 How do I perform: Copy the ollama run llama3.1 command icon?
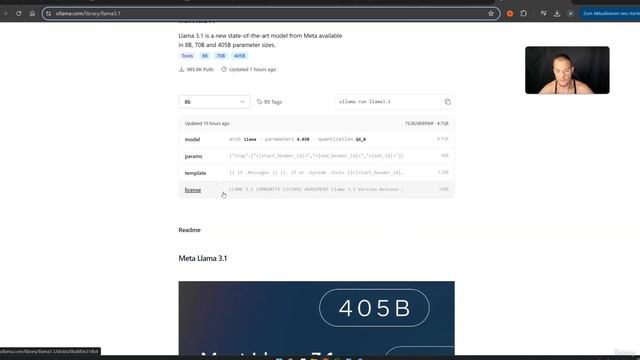tap(447, 102)
